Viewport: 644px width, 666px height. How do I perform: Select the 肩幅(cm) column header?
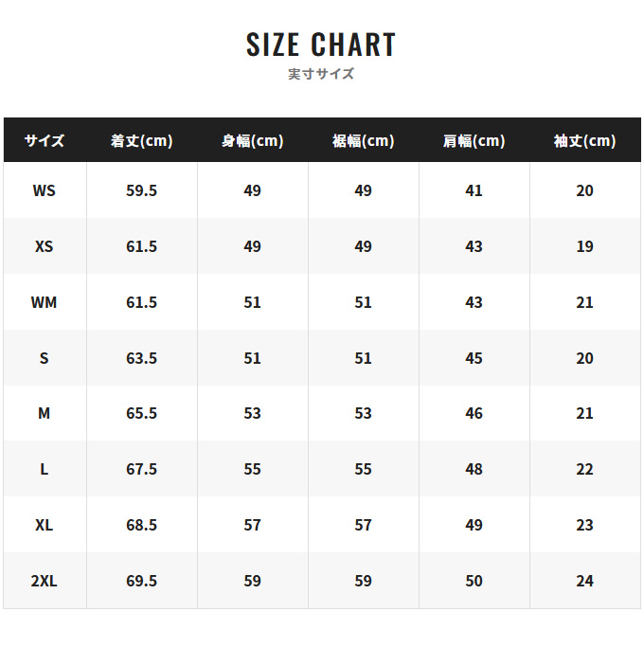(x=474, y=141)
